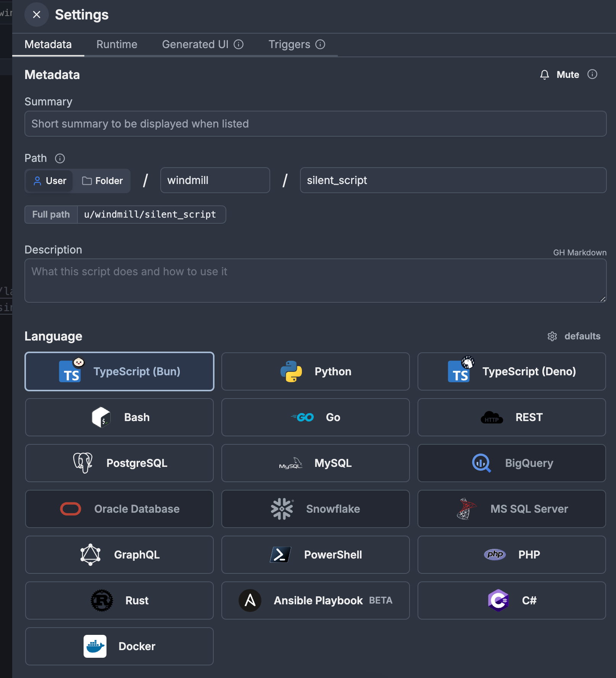Select PostgreSQL language
Viewport: 616px width, 678px height.
point(119,463)
